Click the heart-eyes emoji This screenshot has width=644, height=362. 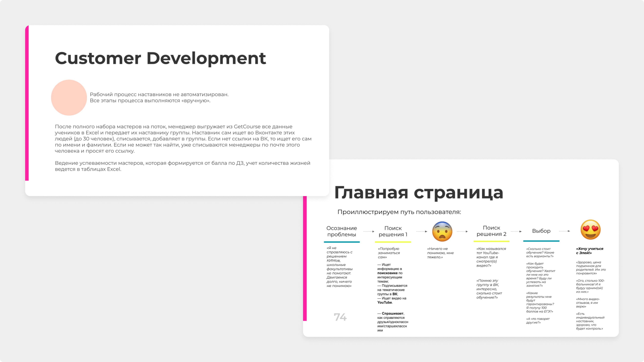[591, 230]
